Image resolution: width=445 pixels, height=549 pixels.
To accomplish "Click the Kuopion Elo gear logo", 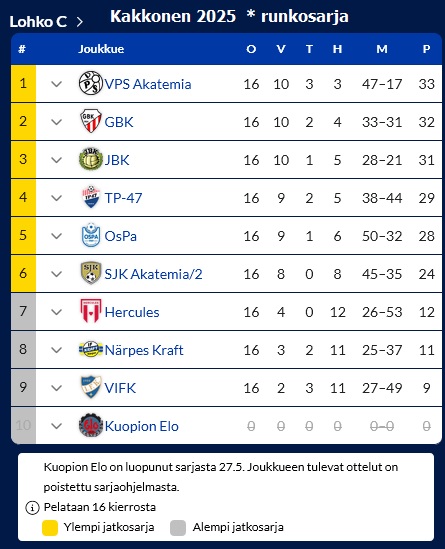I will 91,425.
